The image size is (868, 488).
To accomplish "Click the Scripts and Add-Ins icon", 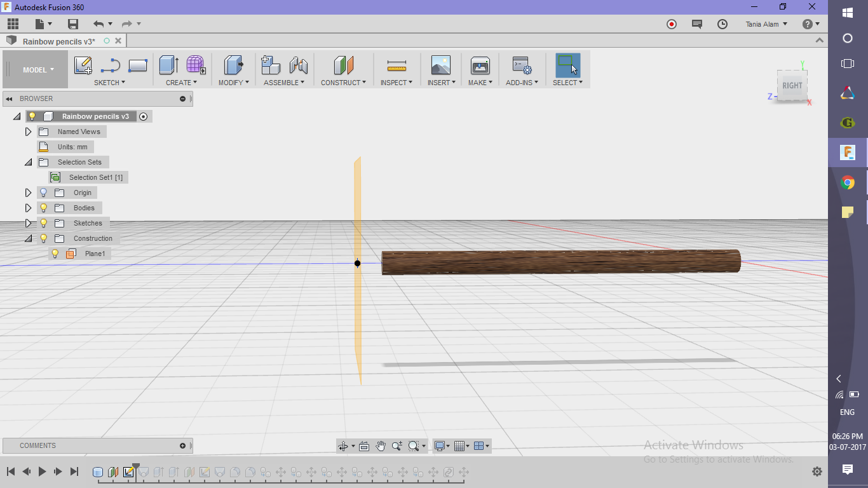I will [522, 65].
